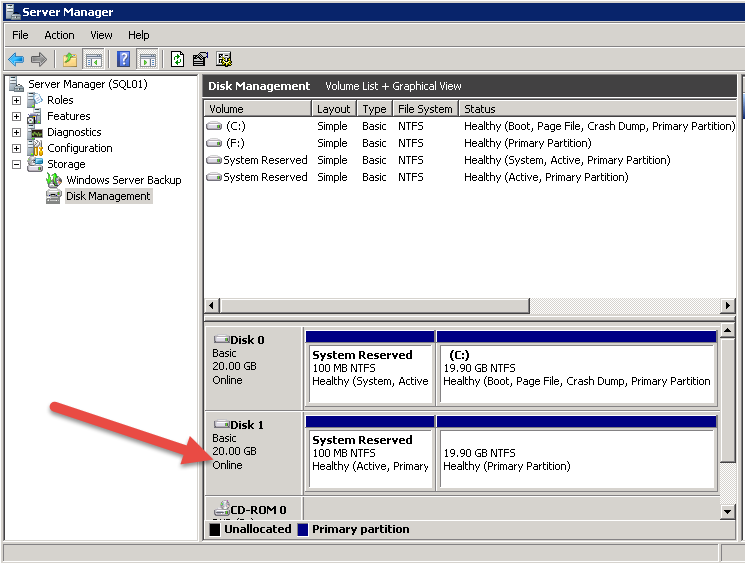This screenshot has width=745, height=563.
Task: Click the Disk Management tree icon
Action: tap(54, 196)
